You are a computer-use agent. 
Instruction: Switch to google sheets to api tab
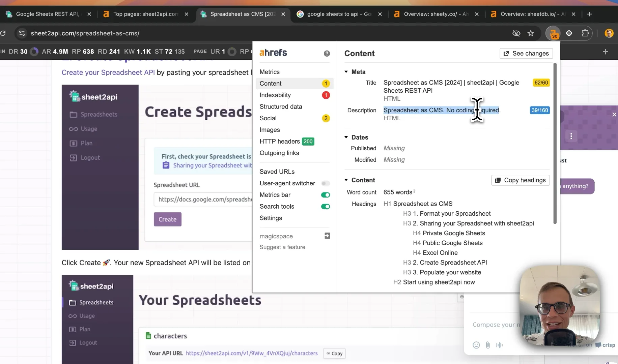[x=339, y=14]
